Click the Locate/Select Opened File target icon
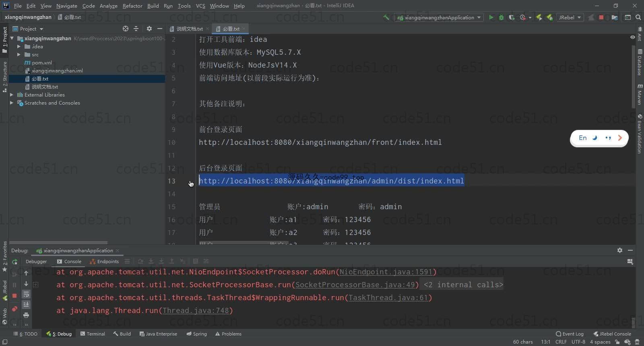Image resolution: width=644 pixels, height=346 pixels. (x=126, y=29)
